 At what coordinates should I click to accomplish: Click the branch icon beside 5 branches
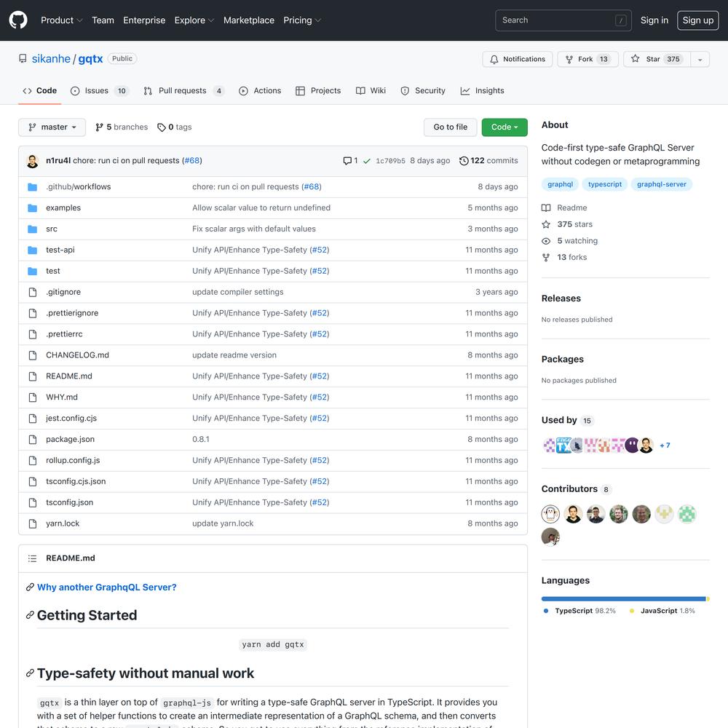click(99, 127)
